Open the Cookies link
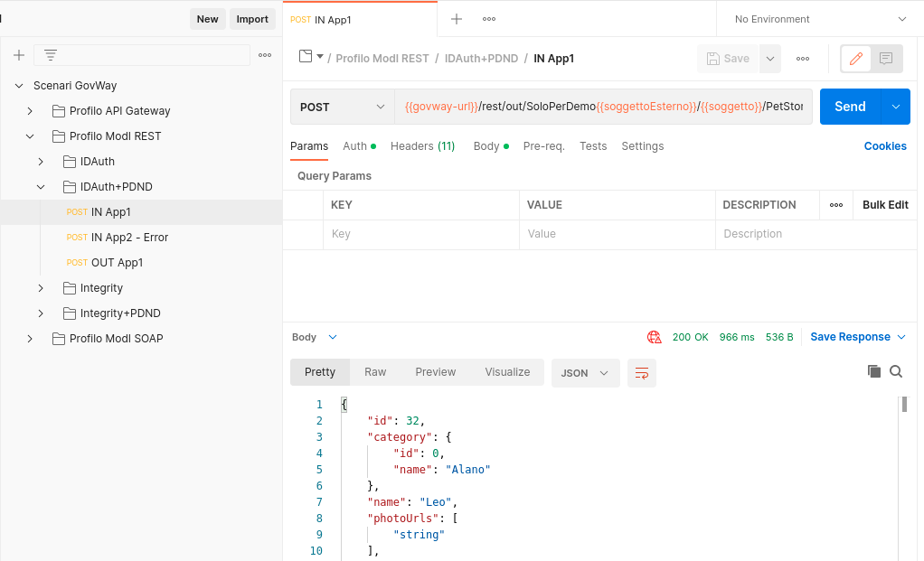Image resolution: width=924 pixels, height=561 pixels. (885, 146)
